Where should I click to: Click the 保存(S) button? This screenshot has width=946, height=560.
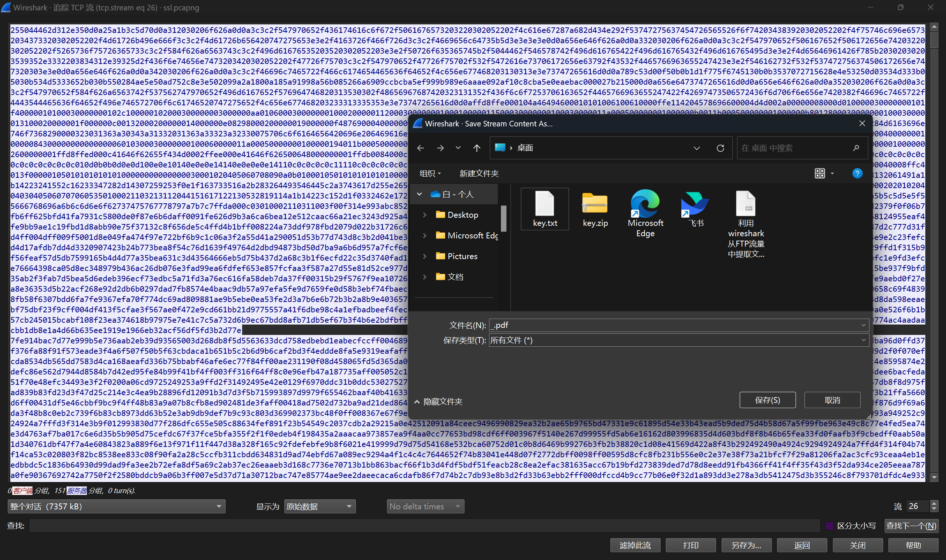[767, 400]
